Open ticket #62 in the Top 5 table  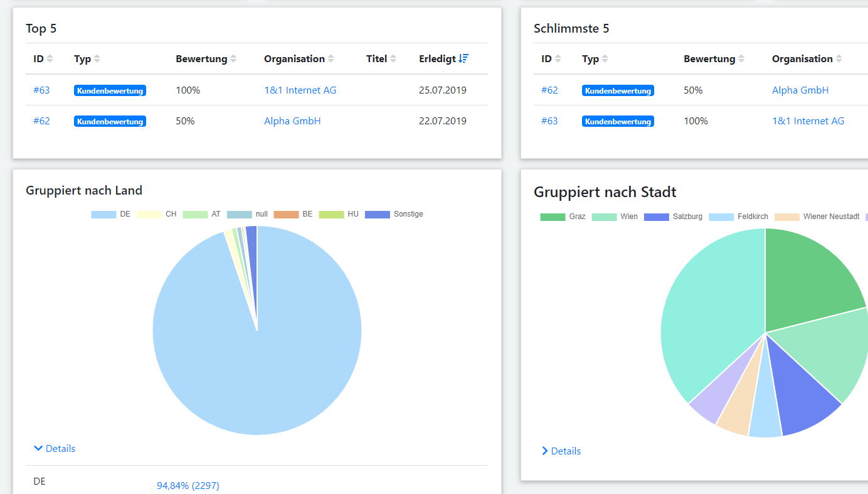coord(41,121)
